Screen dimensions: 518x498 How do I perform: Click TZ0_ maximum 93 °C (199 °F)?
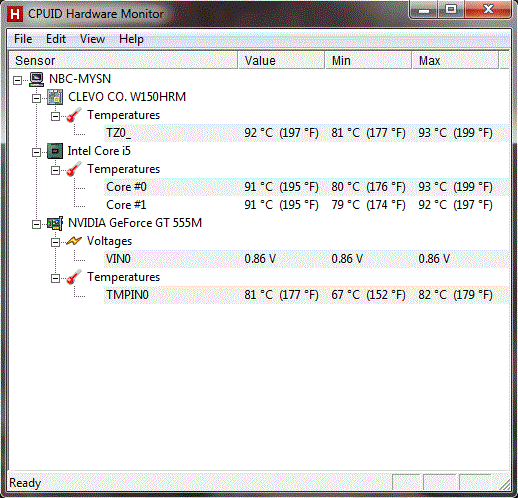[455, 133]
